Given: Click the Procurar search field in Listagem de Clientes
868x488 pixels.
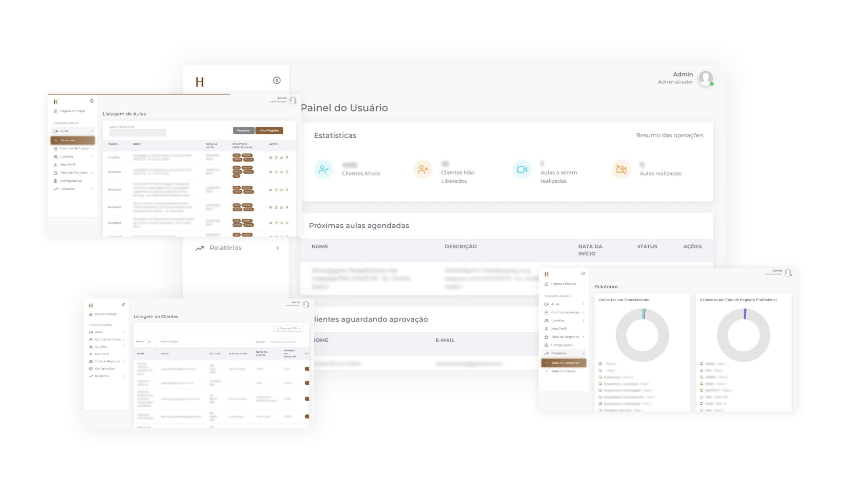Looking at the screenshot, I should [284, 342].
